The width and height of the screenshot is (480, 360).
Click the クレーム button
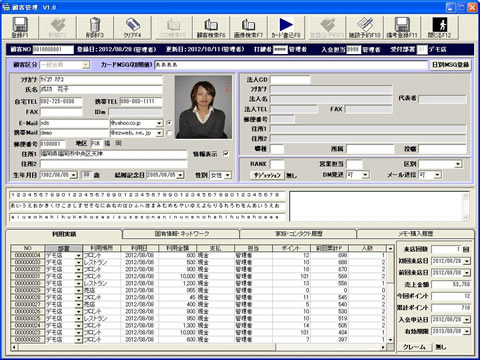(414, 347)
